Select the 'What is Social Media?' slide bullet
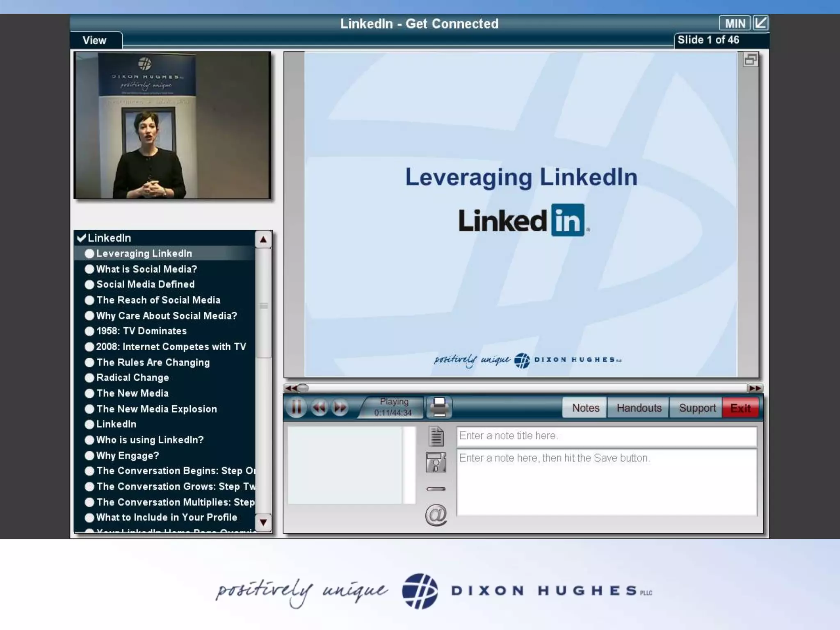840x630 pixels. coord(89,269)
